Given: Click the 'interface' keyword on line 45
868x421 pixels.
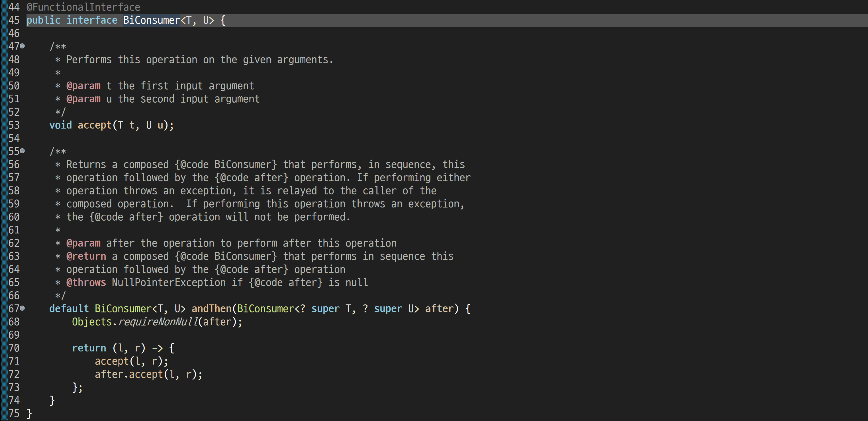Looking at the screenshot, I should click(x=92, y=20).
